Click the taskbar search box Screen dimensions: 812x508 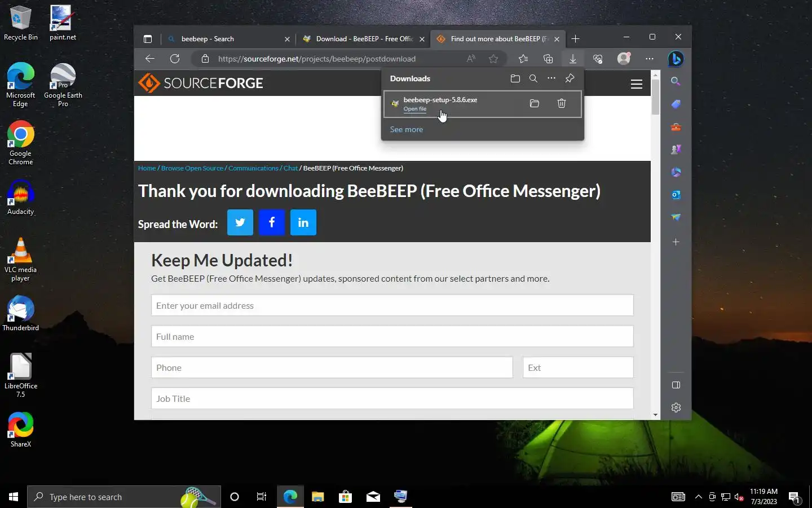click(x=124, y=497)
